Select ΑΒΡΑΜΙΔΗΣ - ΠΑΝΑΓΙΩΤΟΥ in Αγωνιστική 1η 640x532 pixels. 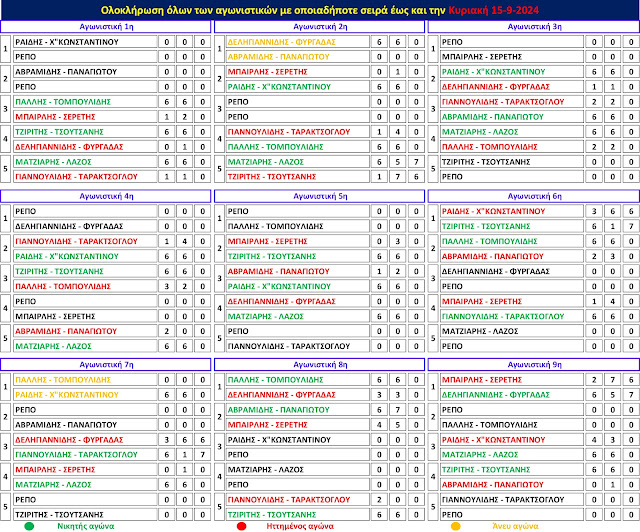tap(85, 72)
